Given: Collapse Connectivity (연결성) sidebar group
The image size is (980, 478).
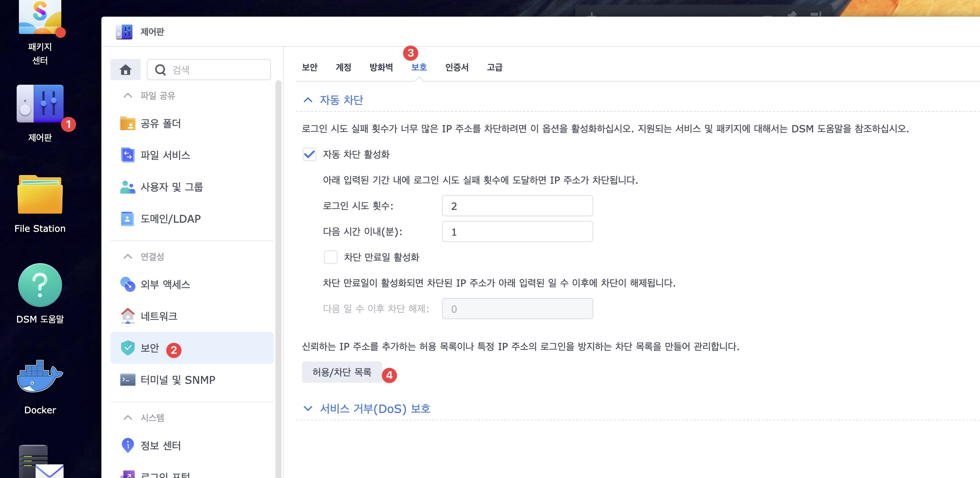Looking at the screenshot, I should [128, 257].
